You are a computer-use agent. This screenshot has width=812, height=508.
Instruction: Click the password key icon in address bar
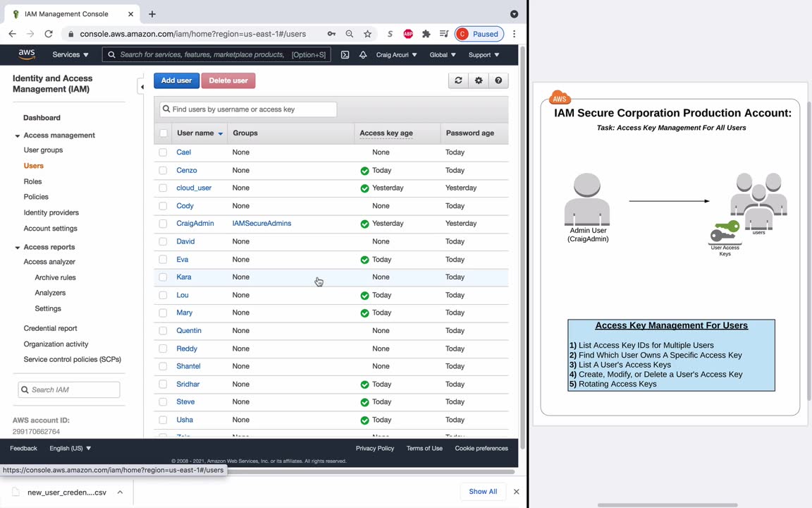(x=331, y=34)
